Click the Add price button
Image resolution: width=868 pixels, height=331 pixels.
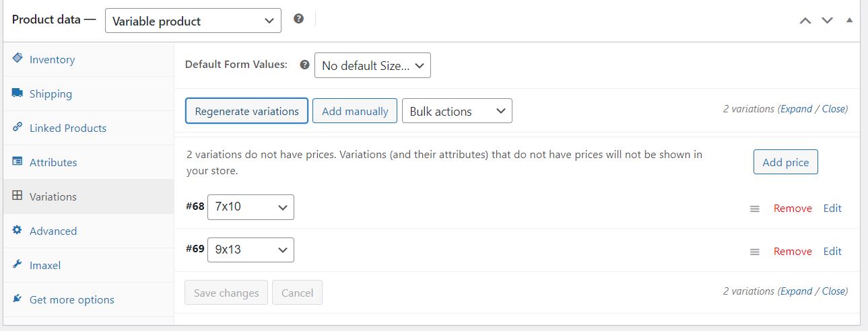(x=785, y=162)
